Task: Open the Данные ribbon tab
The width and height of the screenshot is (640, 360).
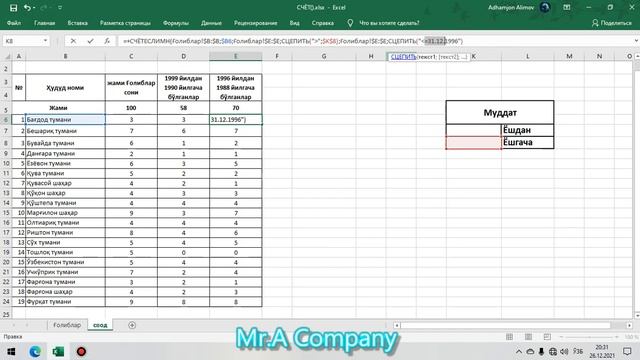Action: (211, 23)
